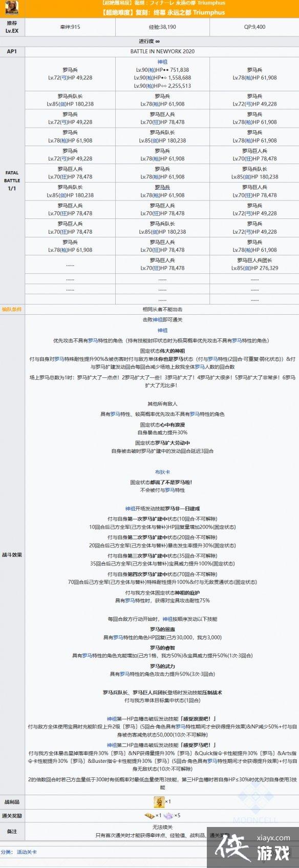Click the 罗马巨人兵团长 enemy name
This screenshot has height=868, width=299.
pos(254,260)
